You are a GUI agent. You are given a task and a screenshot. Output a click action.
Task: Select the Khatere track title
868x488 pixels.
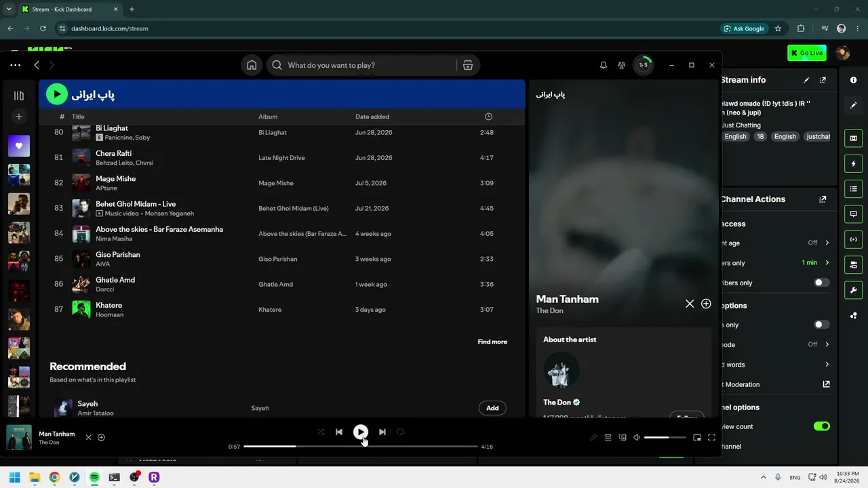coord(108,305)
